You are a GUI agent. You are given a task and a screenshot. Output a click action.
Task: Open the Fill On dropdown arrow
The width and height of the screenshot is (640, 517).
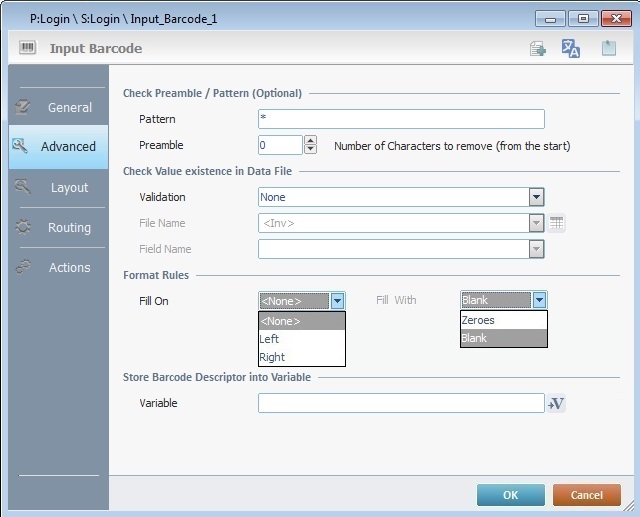tap(338, 300)
